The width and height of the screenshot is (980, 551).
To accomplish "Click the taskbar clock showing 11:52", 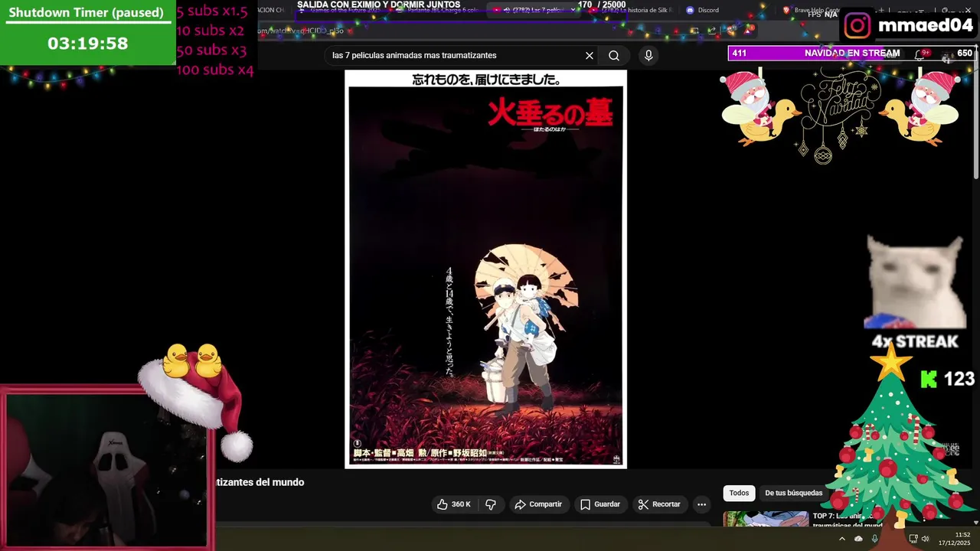I will 955,539.
